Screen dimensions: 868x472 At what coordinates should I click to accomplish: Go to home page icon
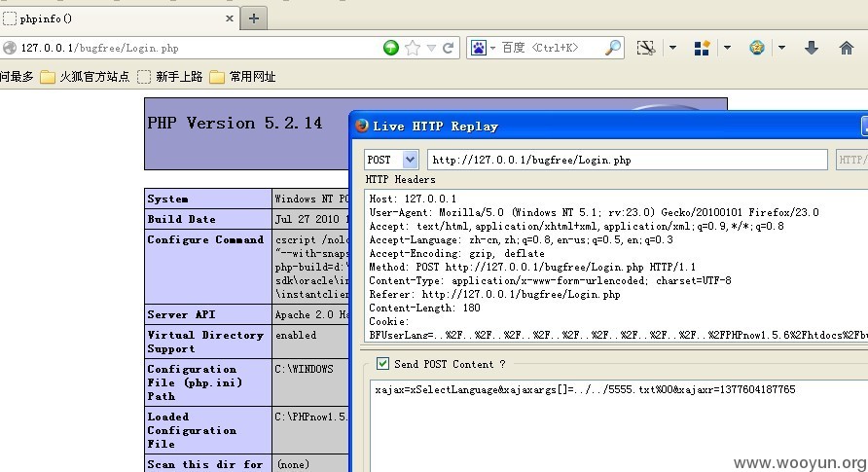point(847,48)
